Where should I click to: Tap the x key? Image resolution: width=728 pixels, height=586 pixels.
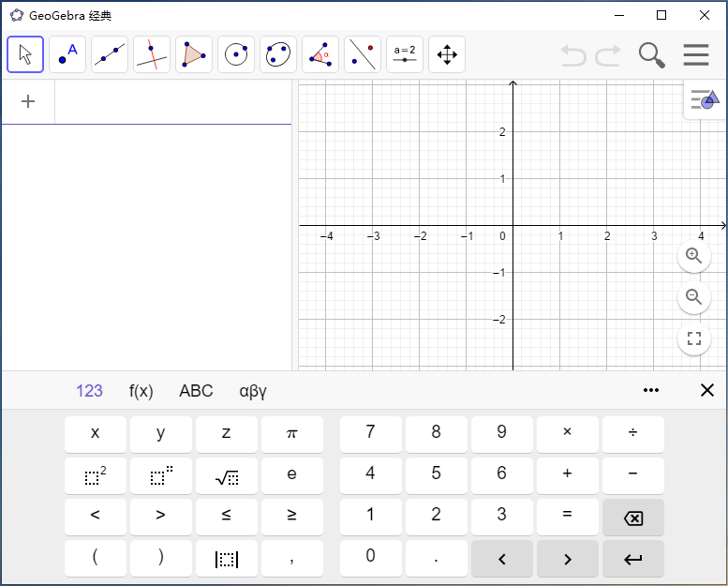96,434
